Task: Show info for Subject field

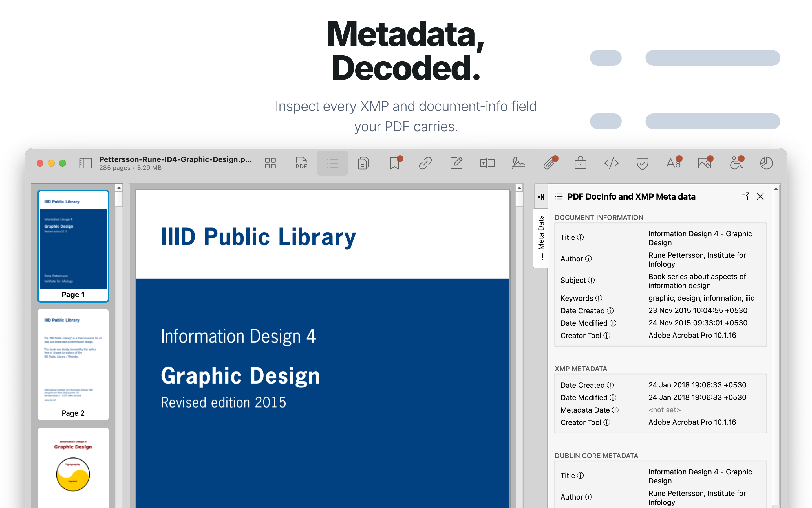Action: (591, 281)
